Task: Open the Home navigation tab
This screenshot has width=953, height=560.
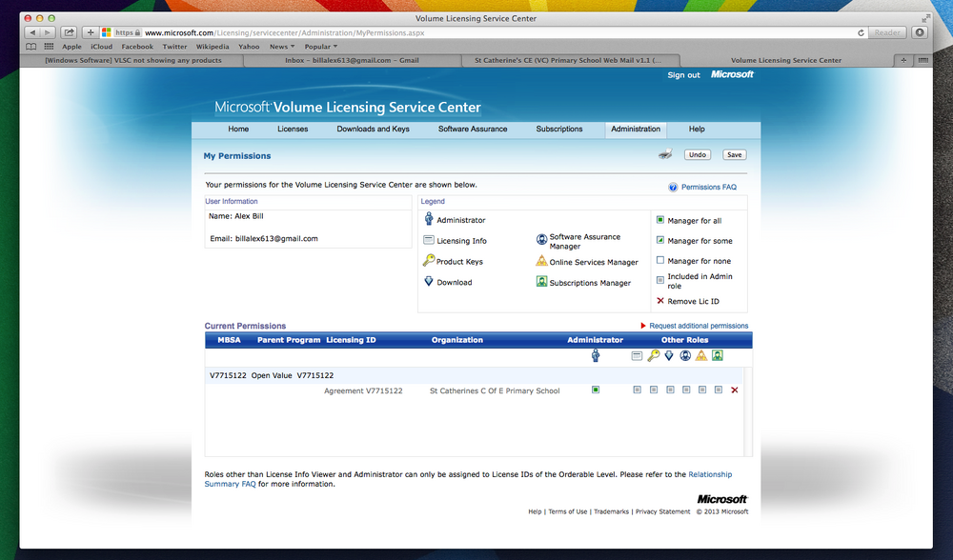Action: coord(238,129)
